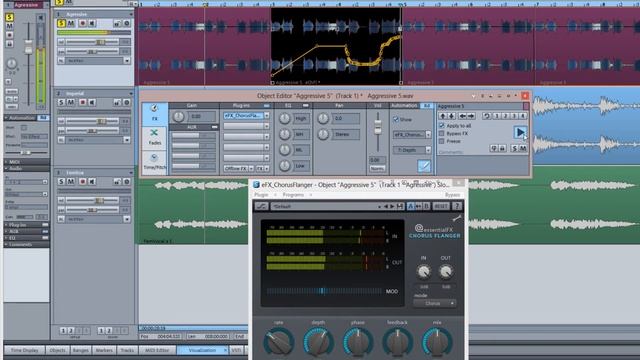640x360 pixels.
Task: Solo track 3 Femlica
Action: (x=61, y=181)
